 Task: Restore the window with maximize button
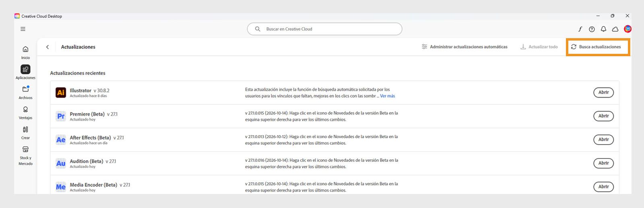pyautogui.click(x=612, y=16)
